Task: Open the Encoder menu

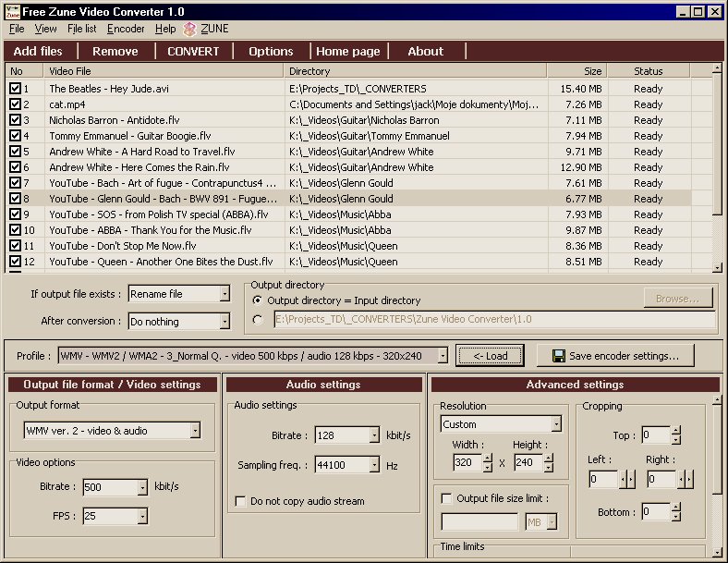Action: pos(126,29)
